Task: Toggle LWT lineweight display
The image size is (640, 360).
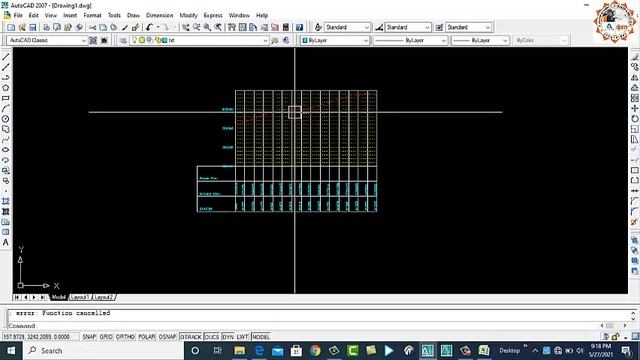Action: coord(242,337)
